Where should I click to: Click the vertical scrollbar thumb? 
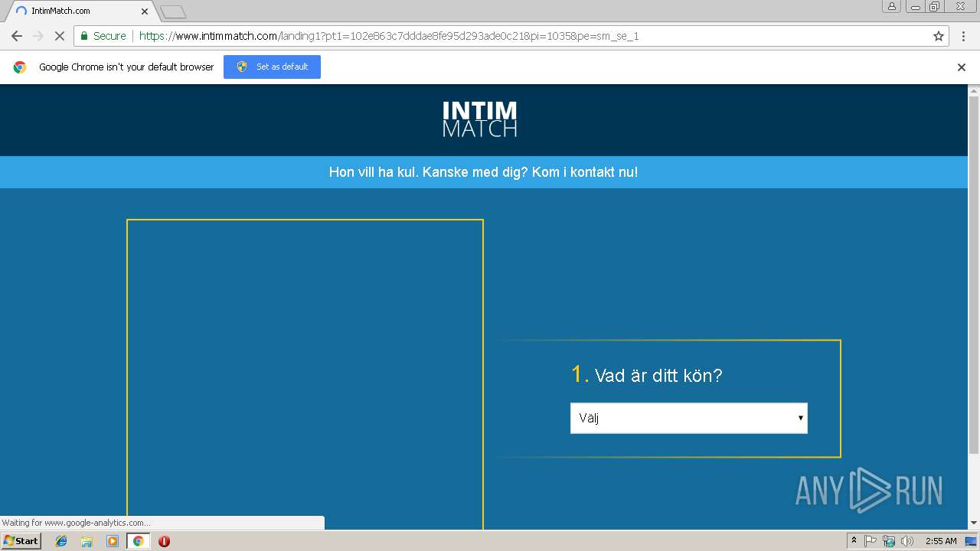pos(974,274)
